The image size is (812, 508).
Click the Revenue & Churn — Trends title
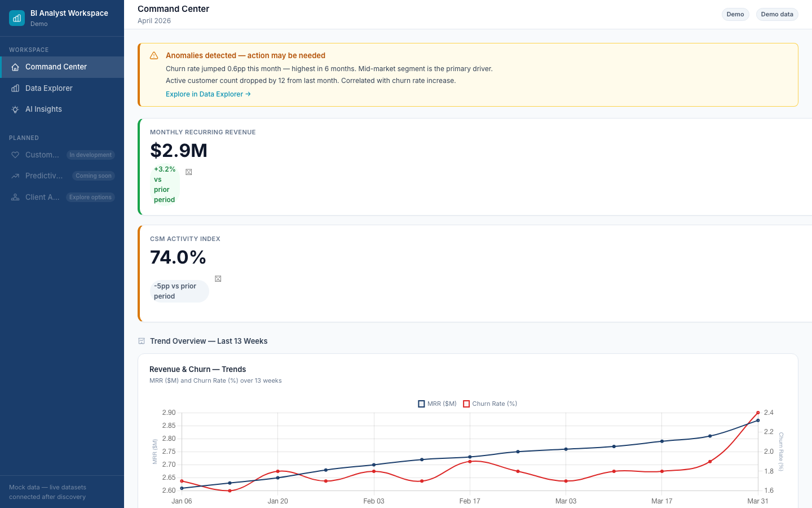198,369
